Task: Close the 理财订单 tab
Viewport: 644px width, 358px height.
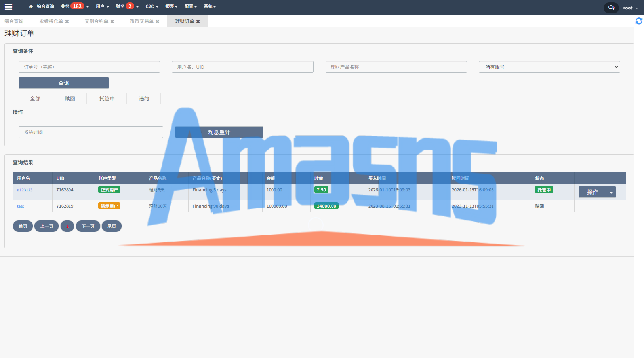Action: tap(198, 21)
